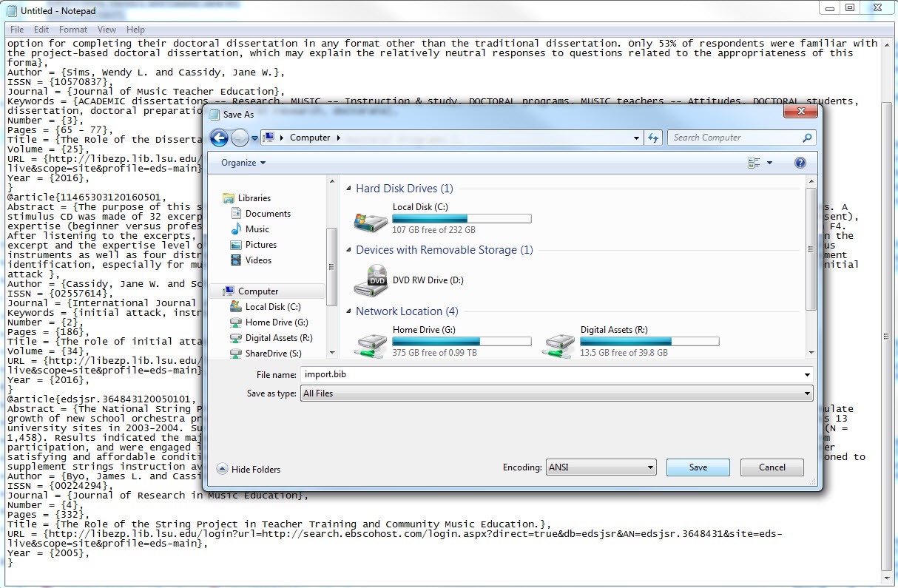The image size is (898, 588).
Task: Open the view options dropdown arrow
Action: point(769,163)
